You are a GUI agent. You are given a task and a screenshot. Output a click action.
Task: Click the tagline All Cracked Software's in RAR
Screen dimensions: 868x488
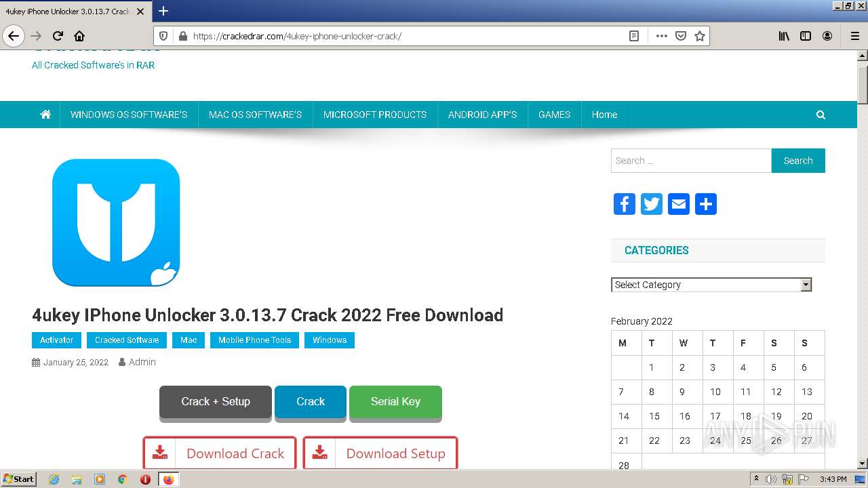click(x=93, y=65)
